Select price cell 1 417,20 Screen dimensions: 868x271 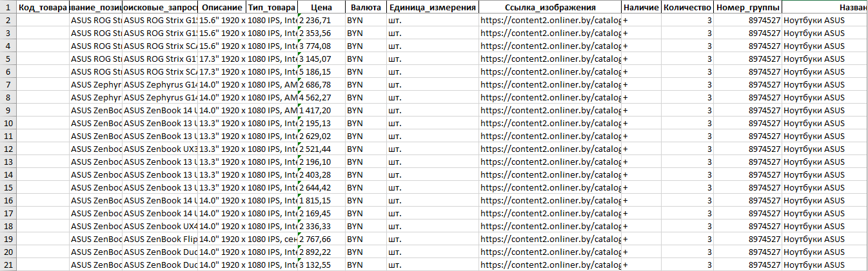pos(322,110)
